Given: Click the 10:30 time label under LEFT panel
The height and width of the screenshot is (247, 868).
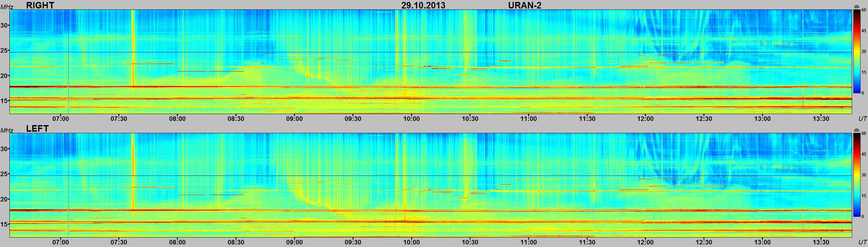Looking at the screenshot, I should pos(470,242).
